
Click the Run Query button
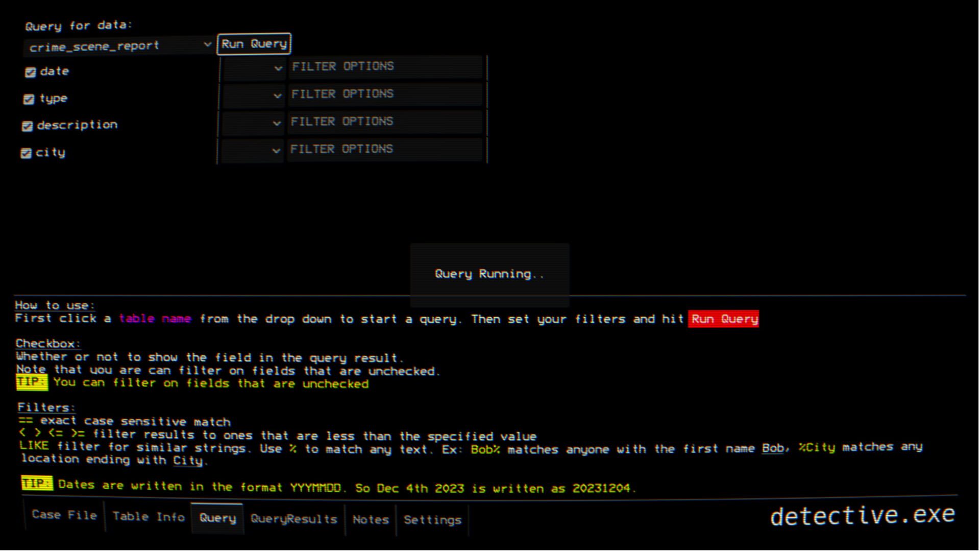254,43
